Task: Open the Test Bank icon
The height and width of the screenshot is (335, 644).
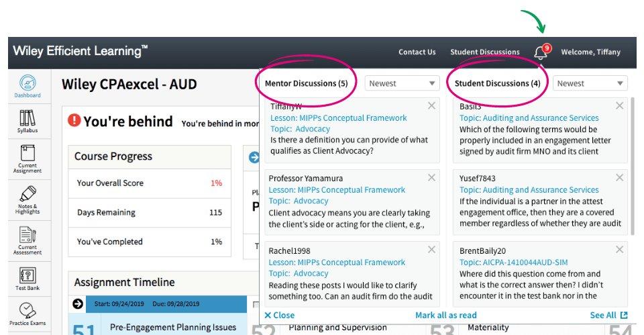Action: (28, 279)
